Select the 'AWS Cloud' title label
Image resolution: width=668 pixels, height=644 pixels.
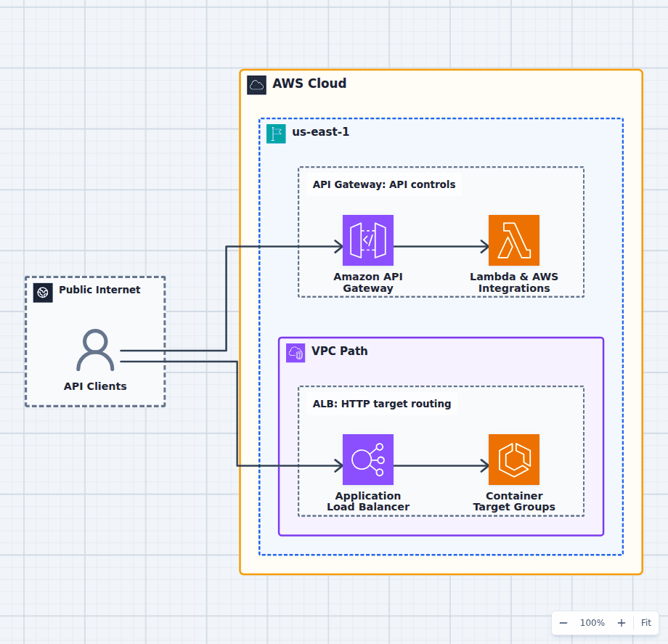click(x=309, y=83)
